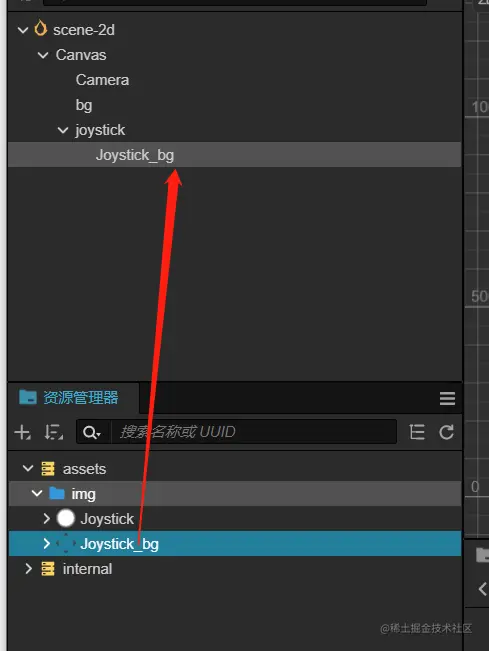Collapse the joystick node in hierarchy

click(63, 130)
